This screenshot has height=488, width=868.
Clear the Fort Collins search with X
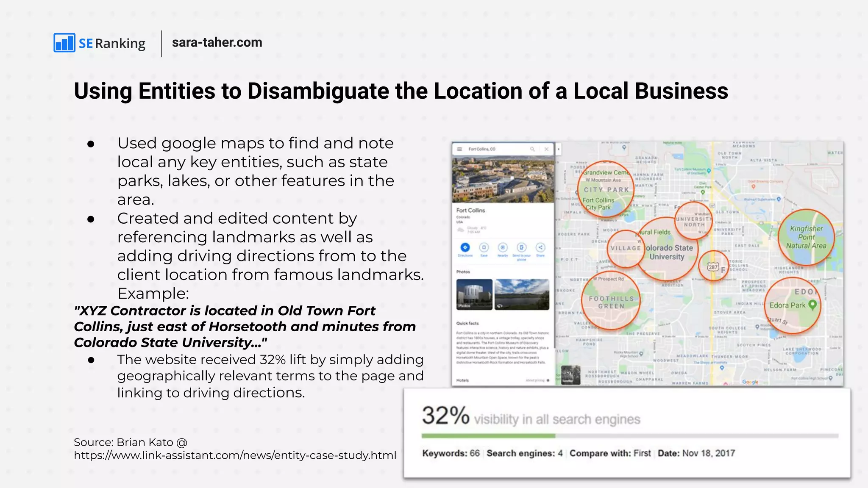pyautogui.click(x=547, y=149)
